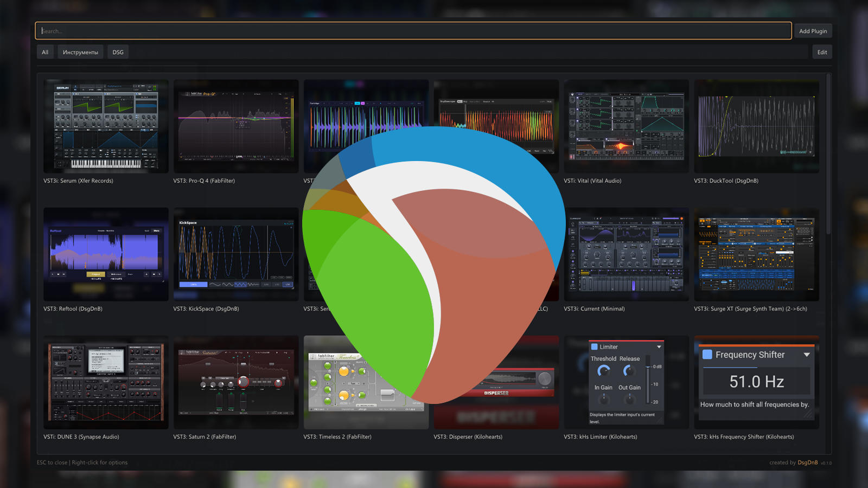The width and height of the screenshot is (868, 488).
Task: Select the Current (Minimal) synth thumbnail
Action: click(x=627, y=254)
